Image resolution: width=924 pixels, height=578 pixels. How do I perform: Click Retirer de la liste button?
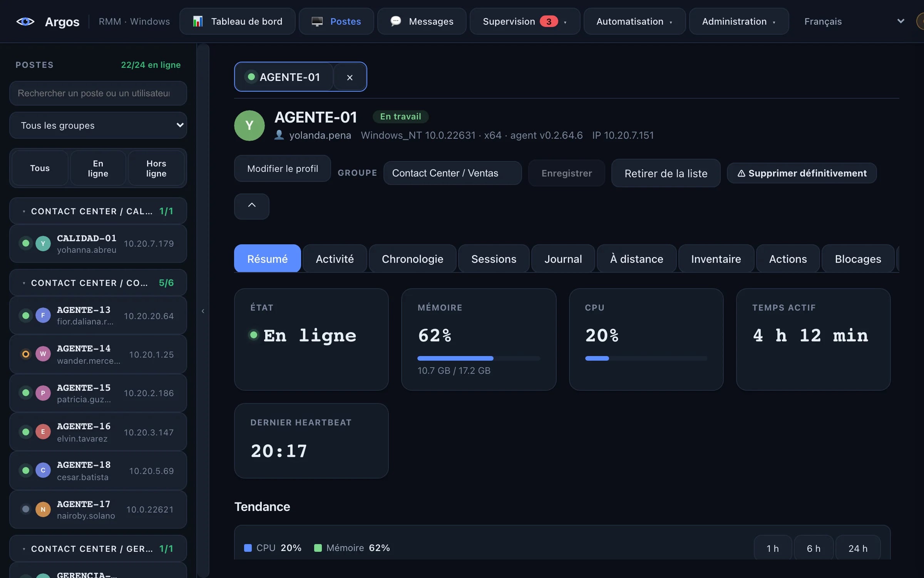click(666, 173)
